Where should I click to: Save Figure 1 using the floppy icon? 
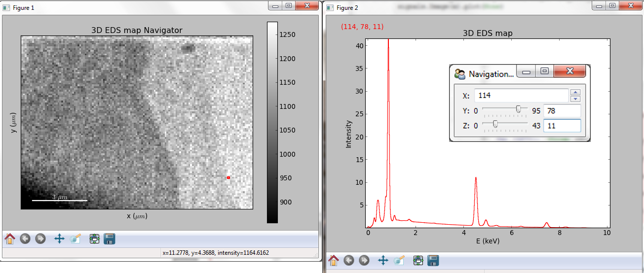point(110,239)
